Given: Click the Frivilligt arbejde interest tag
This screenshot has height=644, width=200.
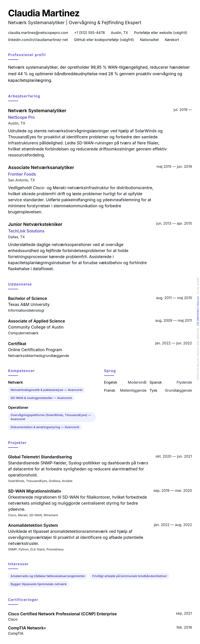Looking at the screenshot, I should [x=129, y=576].
